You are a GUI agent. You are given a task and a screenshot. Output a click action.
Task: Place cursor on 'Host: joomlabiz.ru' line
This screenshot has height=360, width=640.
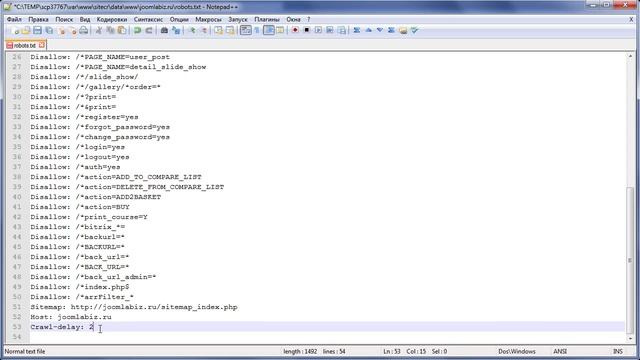71,317
